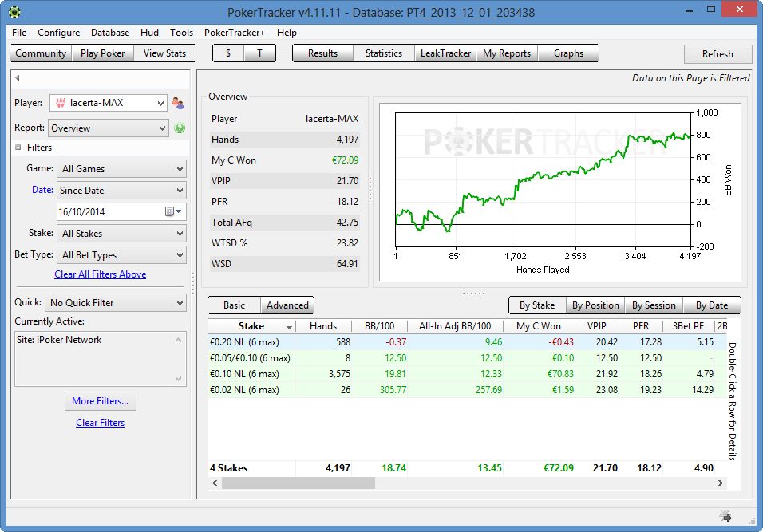Click the PokerTracker app icon in title bar
Screen dimensions: 763x532
[x=14, y=12]
